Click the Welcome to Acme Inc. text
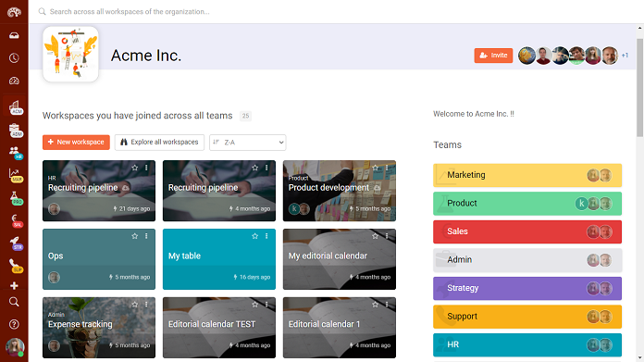The width and height of the screenshot is (644, 362). pyautogui.click(x=474, y=114)
